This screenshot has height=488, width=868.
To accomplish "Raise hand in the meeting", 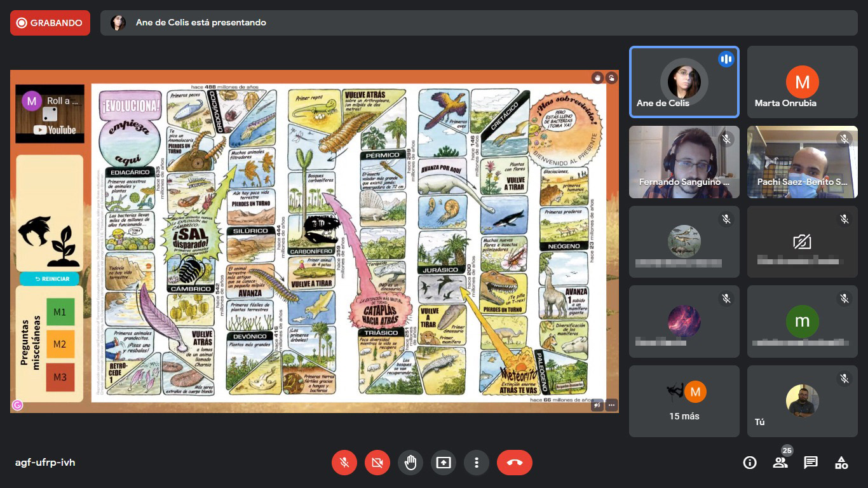I will 410,463.
